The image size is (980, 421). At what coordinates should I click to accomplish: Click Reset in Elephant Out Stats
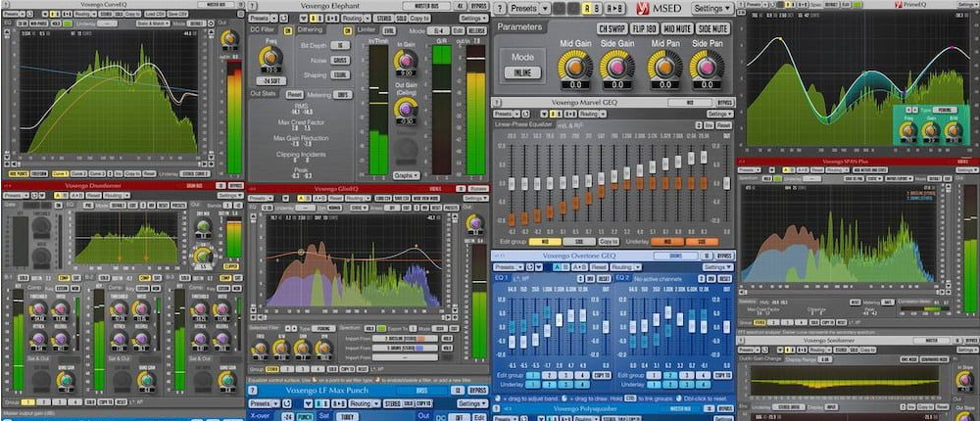pos(295,94)
